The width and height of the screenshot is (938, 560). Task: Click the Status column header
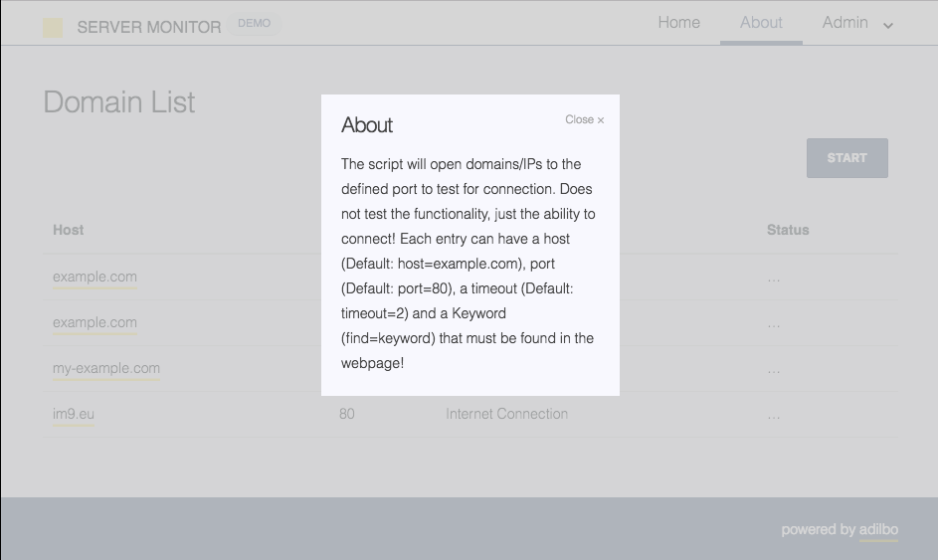(788, 230)
